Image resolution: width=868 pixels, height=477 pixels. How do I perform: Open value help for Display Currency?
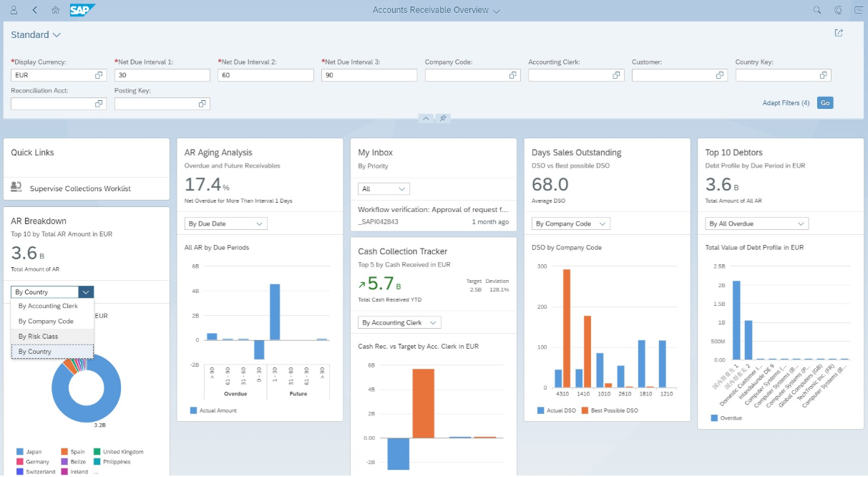(x=99, y=75)
